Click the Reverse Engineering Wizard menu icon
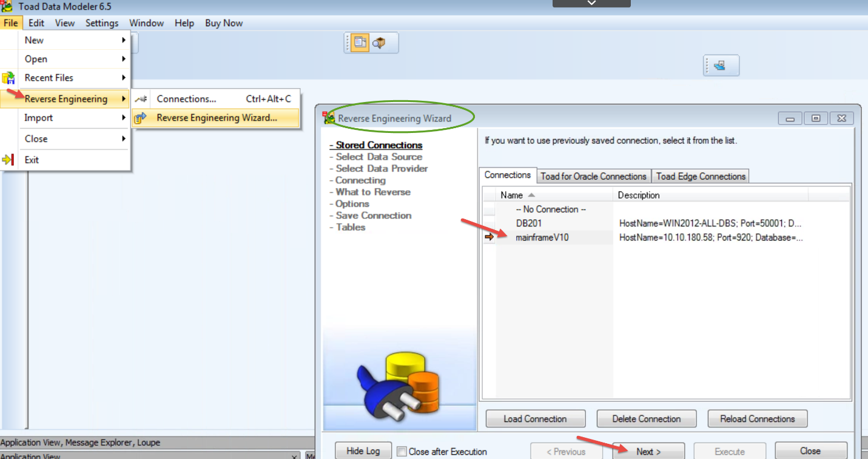Screen dimensions: 868x459 coord(141,118)
